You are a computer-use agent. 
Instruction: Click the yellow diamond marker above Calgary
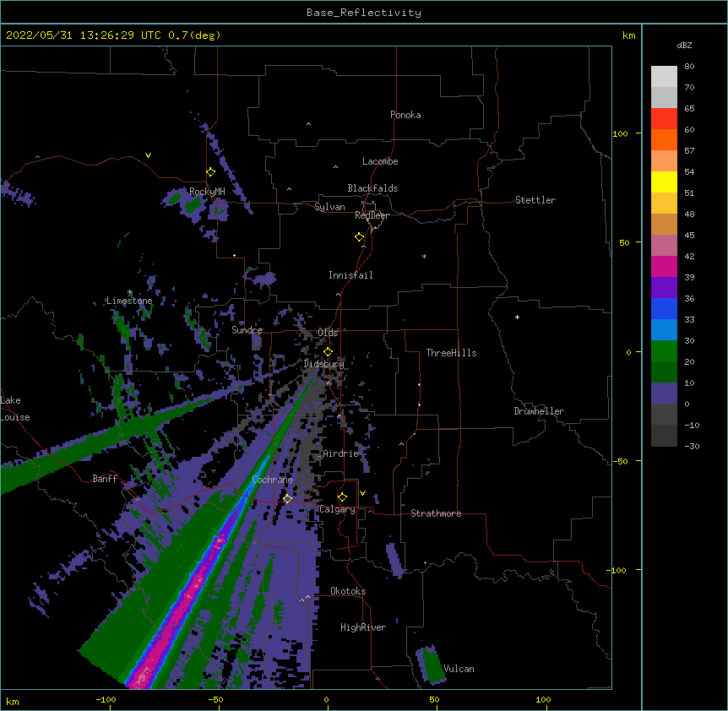tap(342, 497)
